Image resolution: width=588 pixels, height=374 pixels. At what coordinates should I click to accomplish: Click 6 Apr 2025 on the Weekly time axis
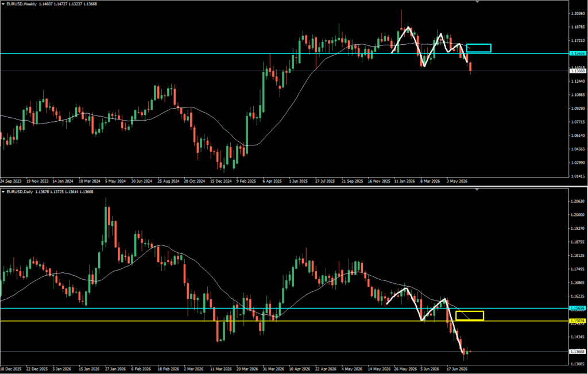pyautogui.click(x=272, y=181)
